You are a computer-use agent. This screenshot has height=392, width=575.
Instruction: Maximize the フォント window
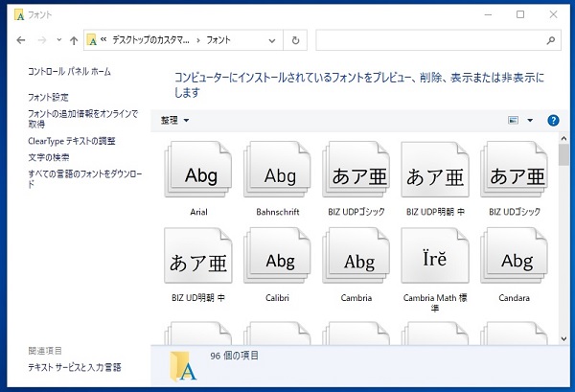(x=520, y=14)
